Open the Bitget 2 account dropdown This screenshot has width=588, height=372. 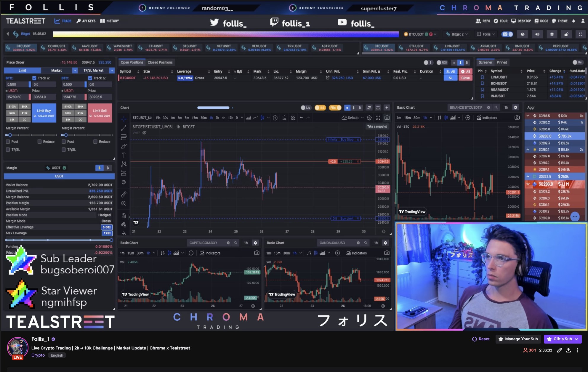coord(456,34)
